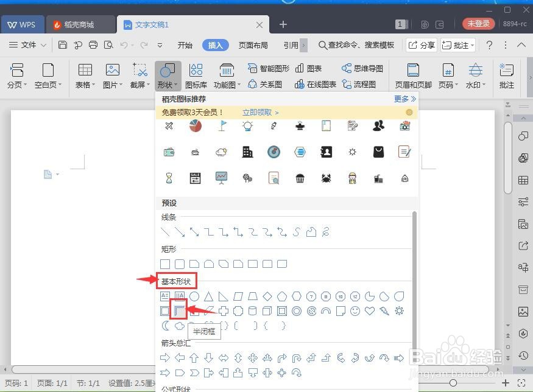Screen dimensions: 533x392
Task: Expand the 文件 file menu
Action: click(27, 45)
